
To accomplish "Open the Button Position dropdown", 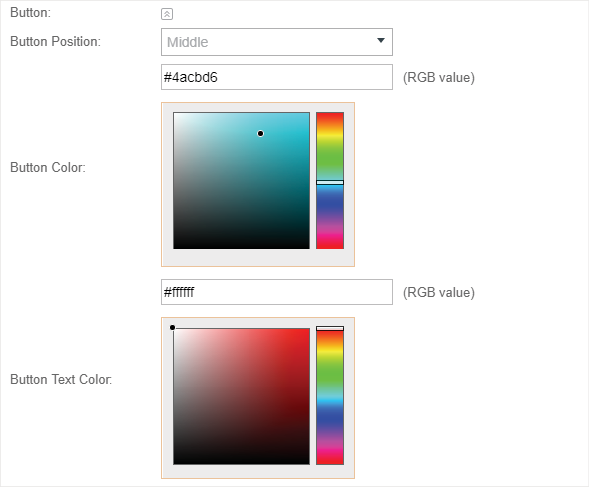I will click(x=277, y=42).
